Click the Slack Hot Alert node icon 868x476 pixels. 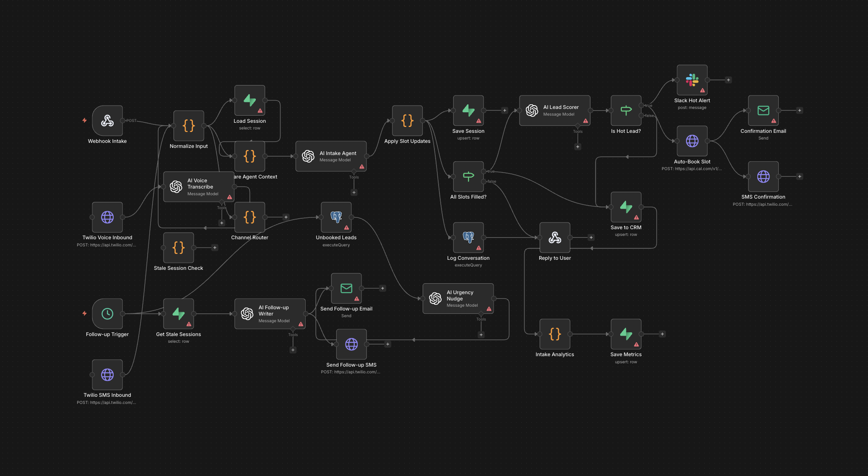(692, 80)
